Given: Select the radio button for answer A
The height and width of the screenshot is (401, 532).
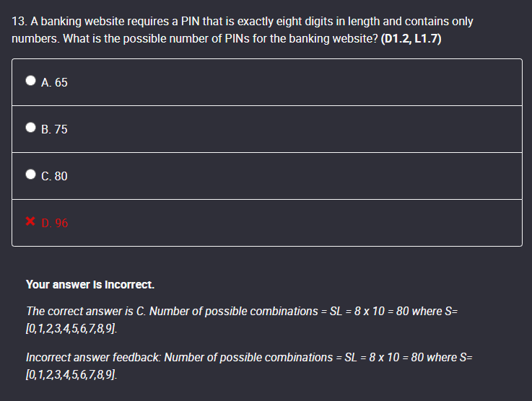Looking at the screenshot, I should coord(31,82).
